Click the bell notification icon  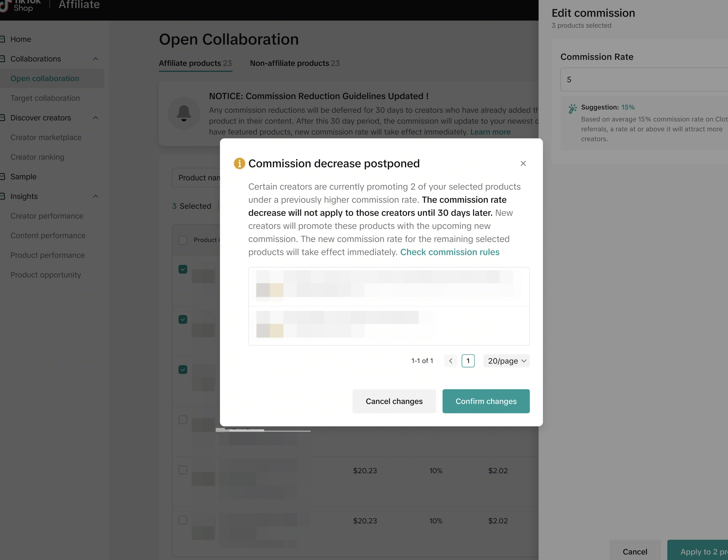[184, 113]
